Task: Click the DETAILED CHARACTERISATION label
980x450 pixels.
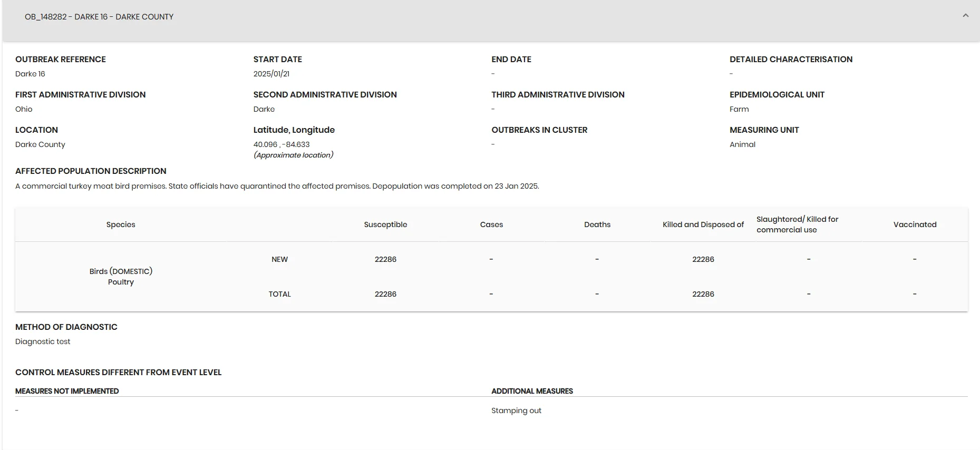Action: click(791, 60)
